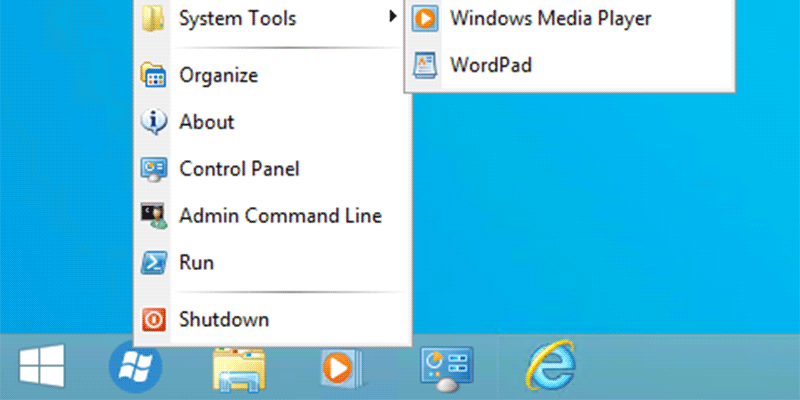Screen dimensions: 800x400
Task: Choose WordPad from the submenu
Action: (490, 66)
